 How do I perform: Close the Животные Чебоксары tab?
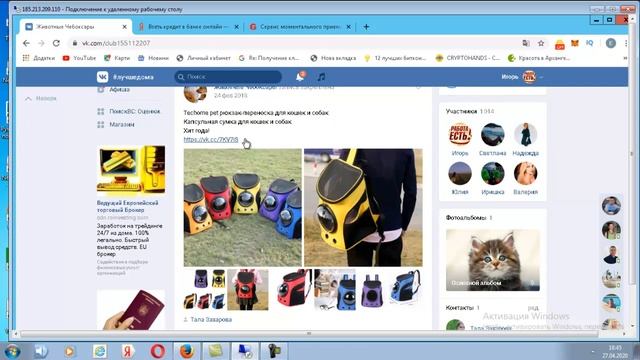[x=124, y=27]
